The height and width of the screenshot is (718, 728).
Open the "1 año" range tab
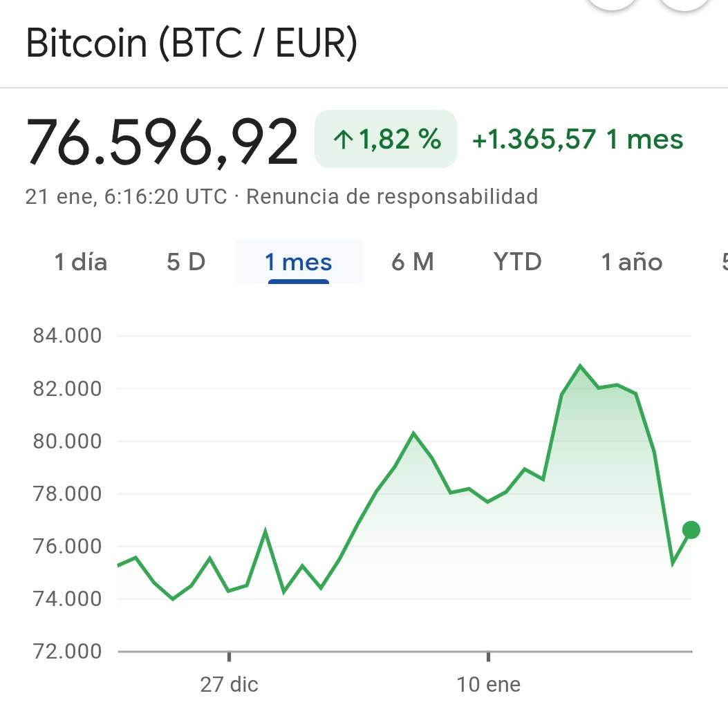point(632,263)
